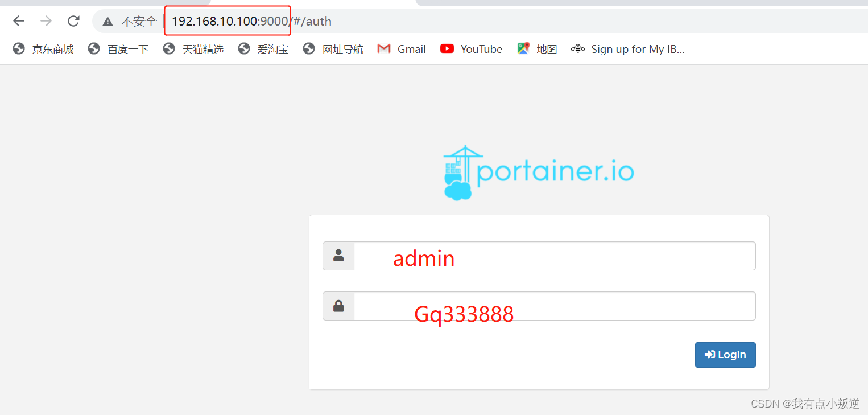The height and width of the screenshot is (415, 868).
Task: Open the Sign up for My IBM bookmark
Action: click(x=628, y=49)
